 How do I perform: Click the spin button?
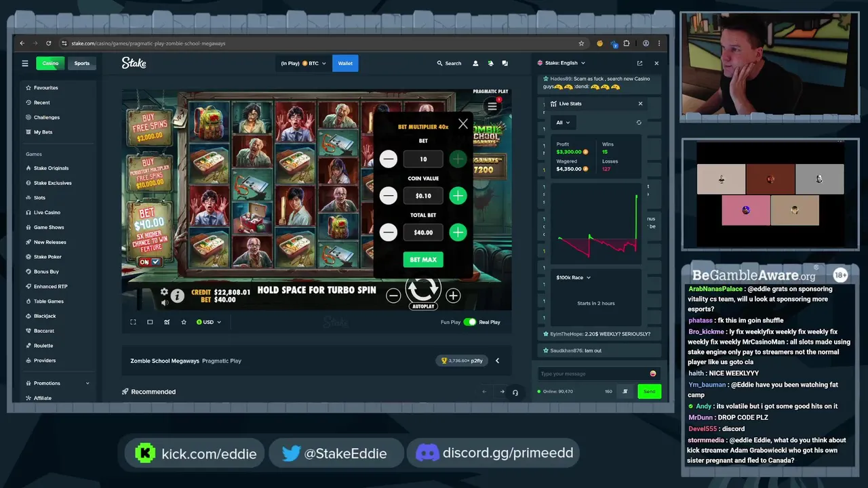tap(423, 289)
